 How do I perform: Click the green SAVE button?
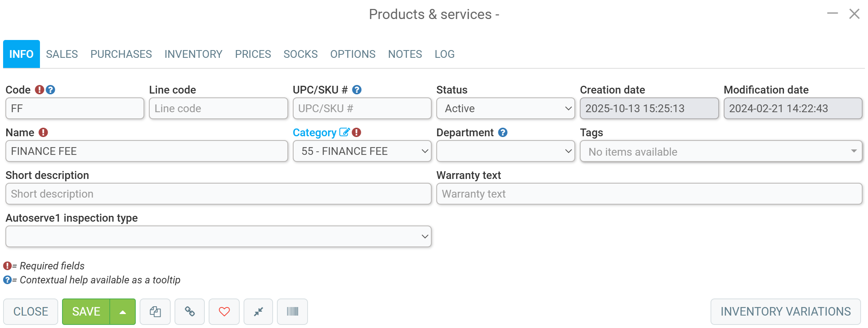(x=86, y=312)
